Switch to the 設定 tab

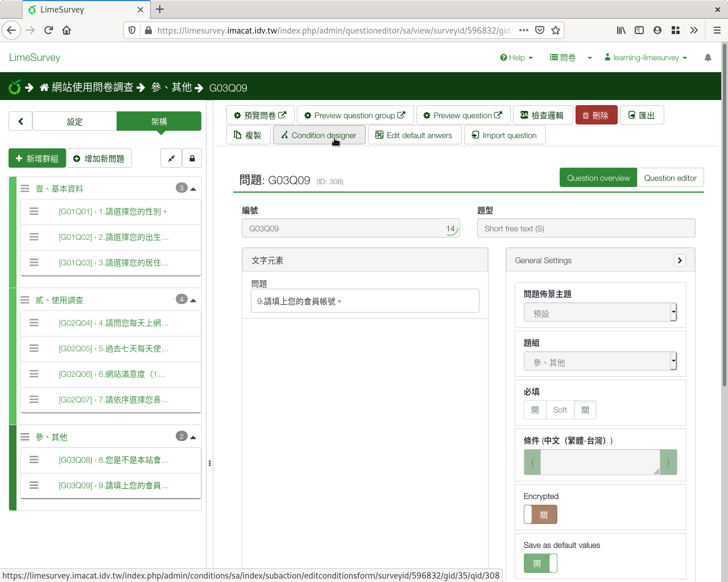pyautogui.click(x=75, y=121)
